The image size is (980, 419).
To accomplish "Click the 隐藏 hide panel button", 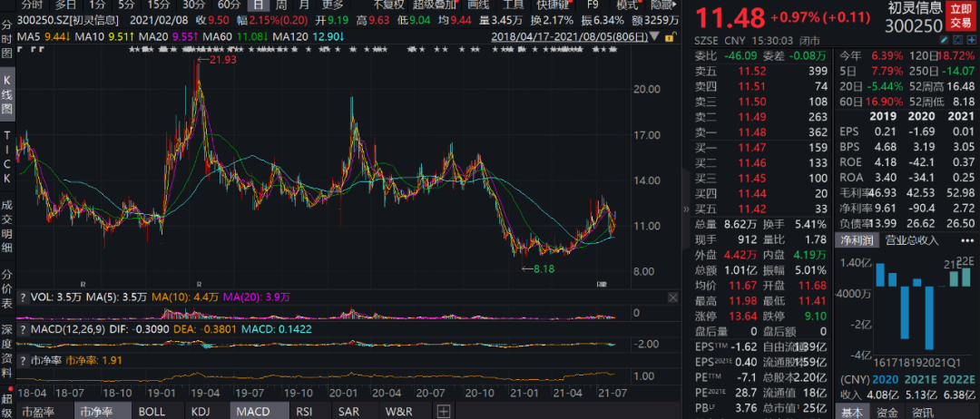I will click(x=662, y=5).
